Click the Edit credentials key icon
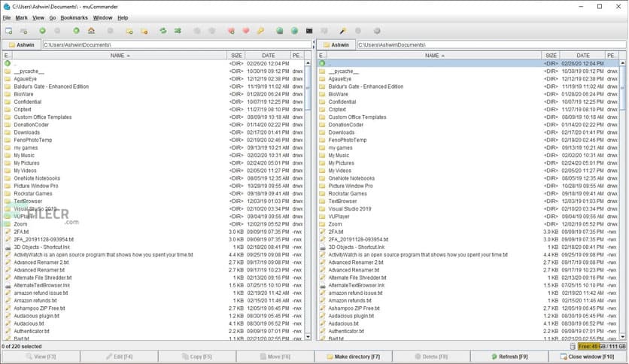 pos(261,31)
